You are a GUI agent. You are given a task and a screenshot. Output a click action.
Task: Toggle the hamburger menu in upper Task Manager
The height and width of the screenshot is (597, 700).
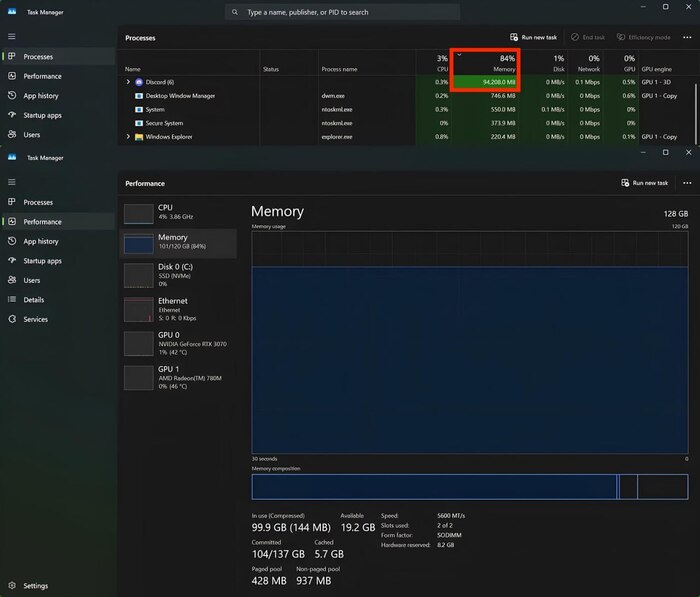coord(12,36)
